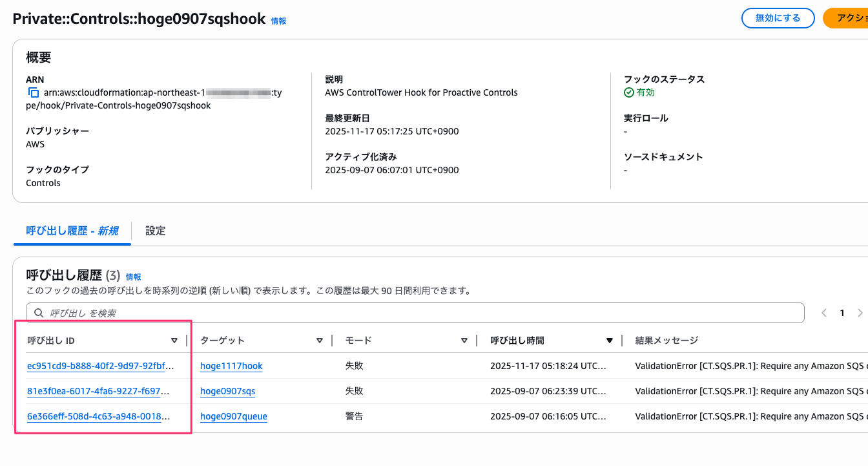Sort the モード column
Screen dimensions: 868x466
click(464, 341)
